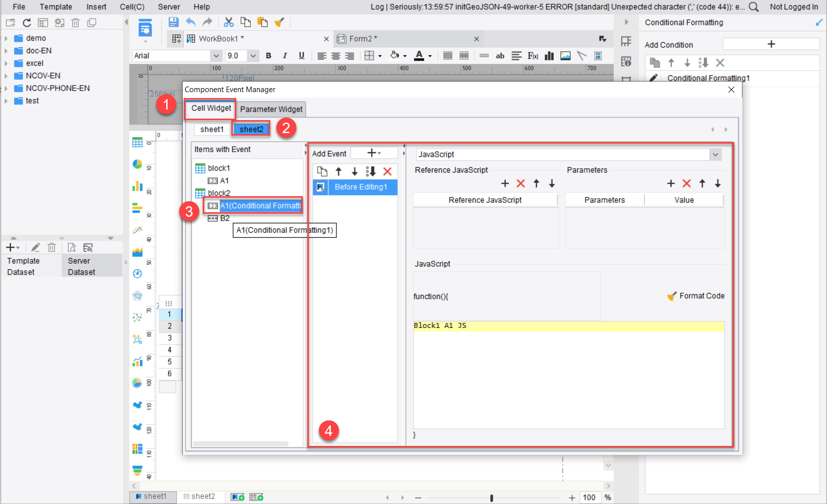Expand the demo folder
Screen dimensions: 827x504
coord(6,38)
